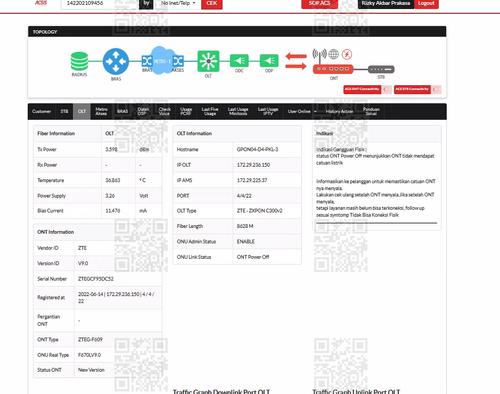The height and width of the screenshot is (394, 500).
Task: Click the RADIUS database icon in topology
Action: (x=79, y=61)
